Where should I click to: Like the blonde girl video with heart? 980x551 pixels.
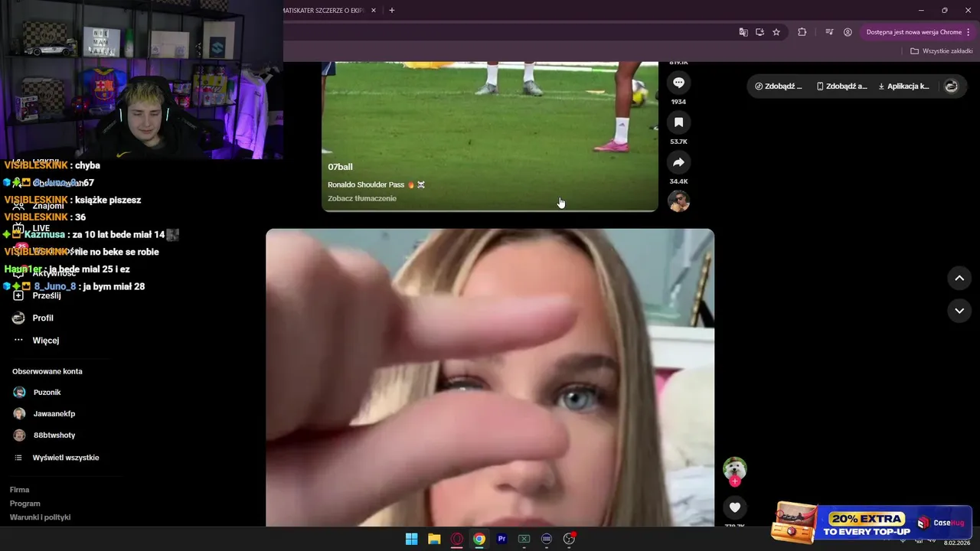point(735,507)
